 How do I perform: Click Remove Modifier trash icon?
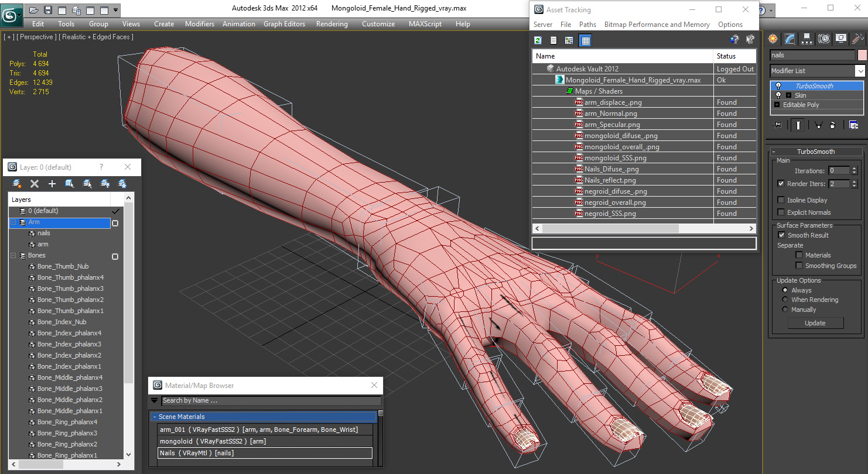tap(832, 125)
